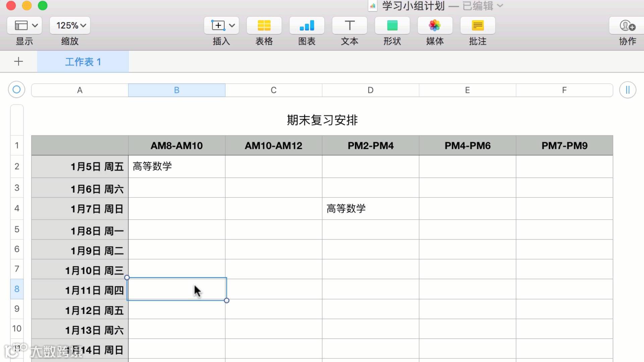Add a new sheet with plus icon
The height and width of the screenshot is (362, 644).
(18, 61)
